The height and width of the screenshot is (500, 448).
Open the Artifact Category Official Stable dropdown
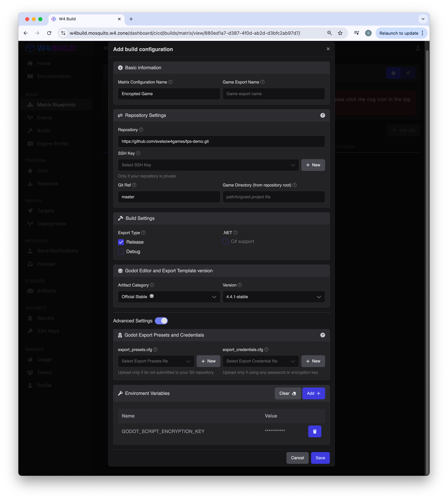(169, 297)
